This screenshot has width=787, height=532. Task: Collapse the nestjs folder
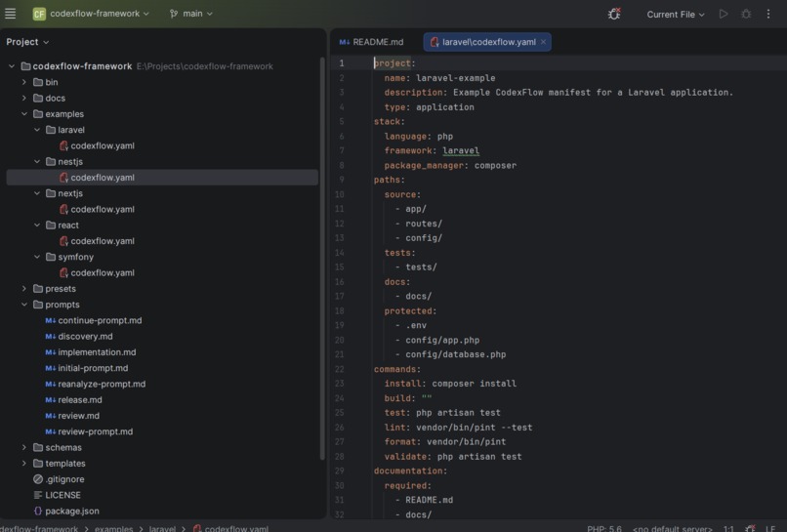(x=37, y=162)
